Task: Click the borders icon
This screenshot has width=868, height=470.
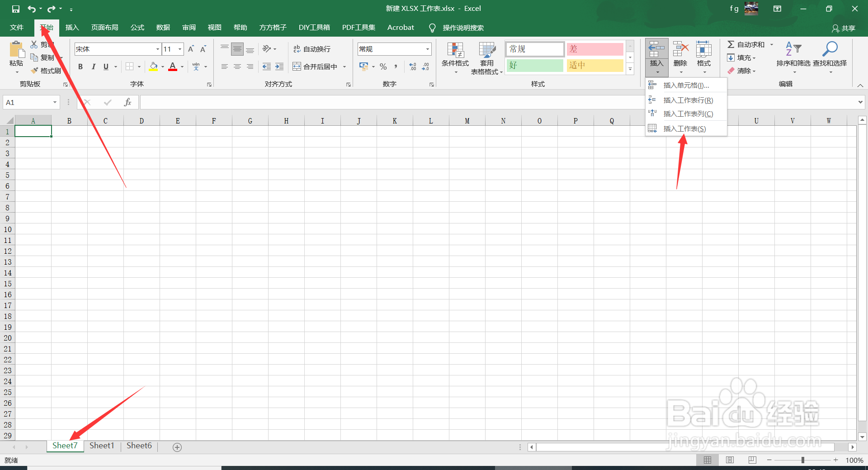Action: [130, 66]
